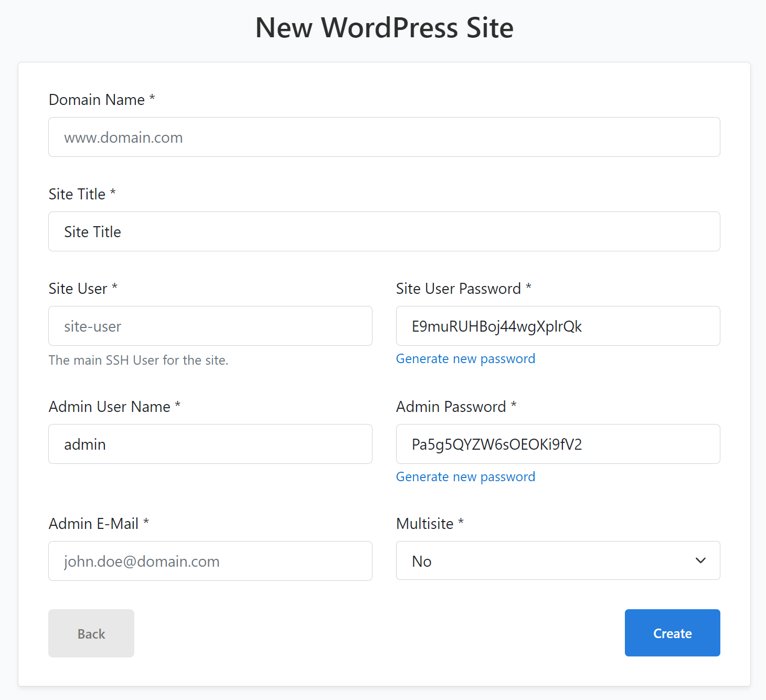The height and width of the screenshot is (700, 766).
Task: Click the Admin E-Mail input field
Action: [210, 561]
